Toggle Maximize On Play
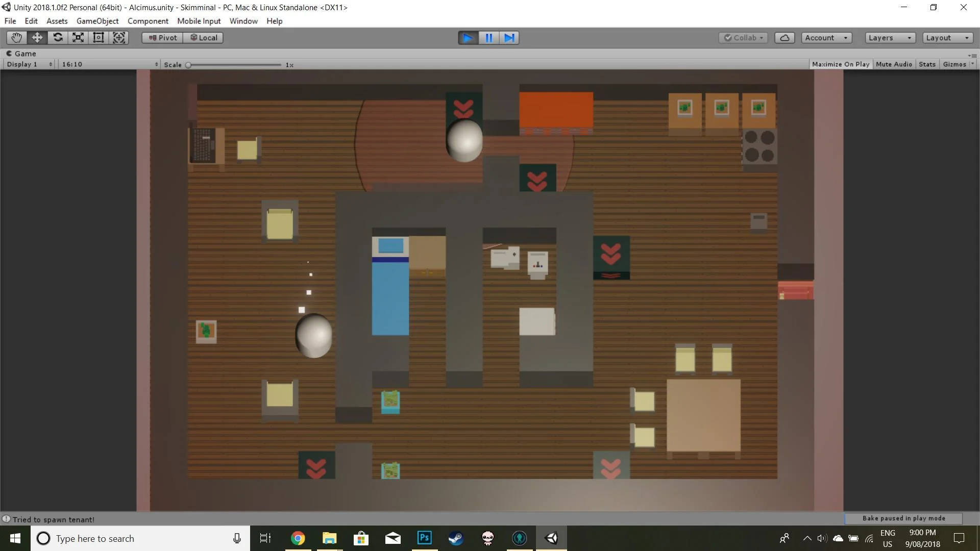Screen dimensions: 980x551 tap(840, 64)
